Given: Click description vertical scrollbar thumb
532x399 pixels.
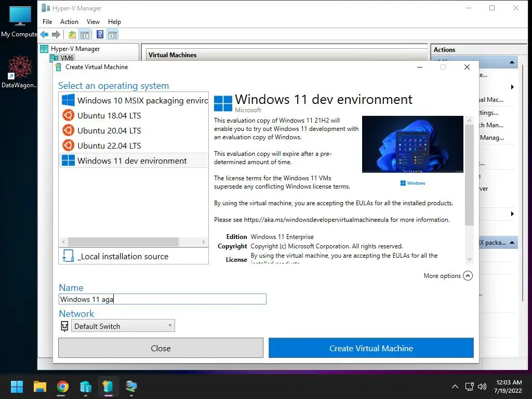Looking at the screenshot, I should click(469, 175).
